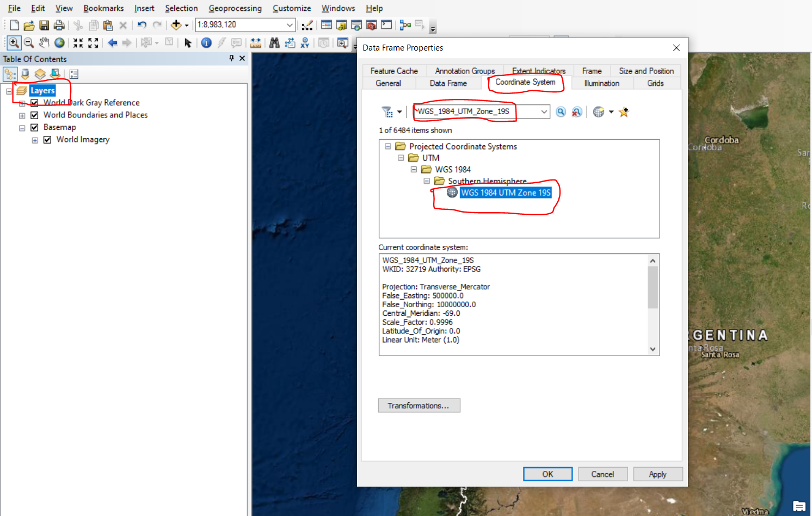
Task: Apply the WGS 1984 UTM Zone 19S selection
Action: click(x=658, y=474)
